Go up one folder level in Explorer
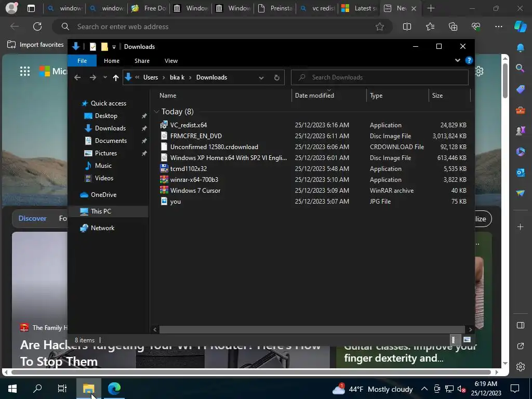Viewport: 532px width, 399px height. pyautogui.click(x=116, y=78)
